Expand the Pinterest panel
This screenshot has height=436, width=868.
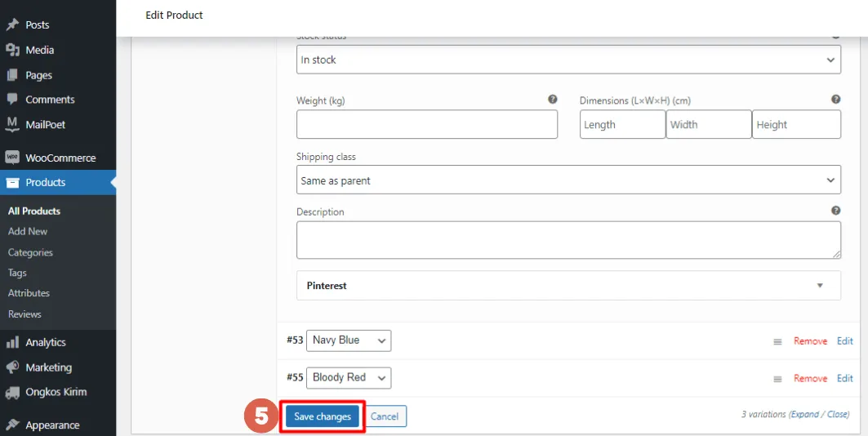[x=568, y=286]
